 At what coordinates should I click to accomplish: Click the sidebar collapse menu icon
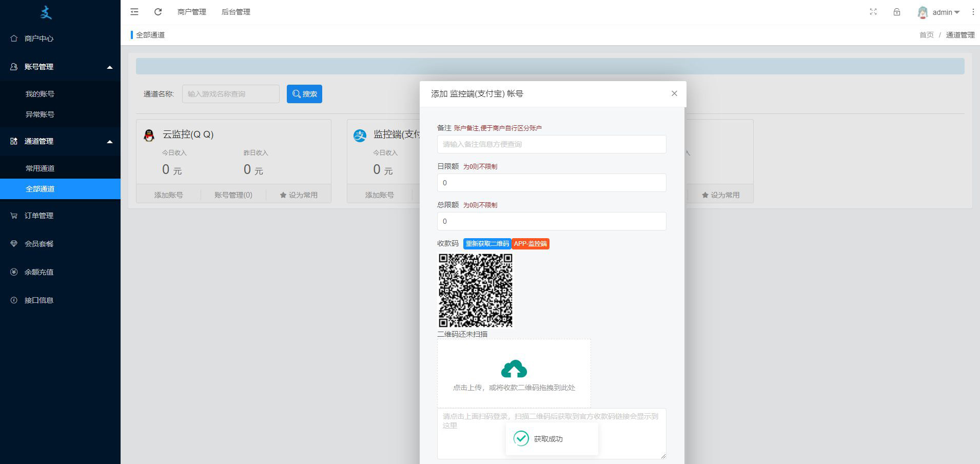[x=134, y=12]
